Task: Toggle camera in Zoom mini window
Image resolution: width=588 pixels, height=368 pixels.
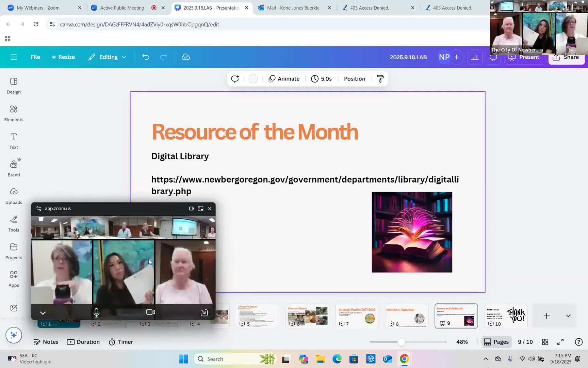Action: (x=150, y=312)
